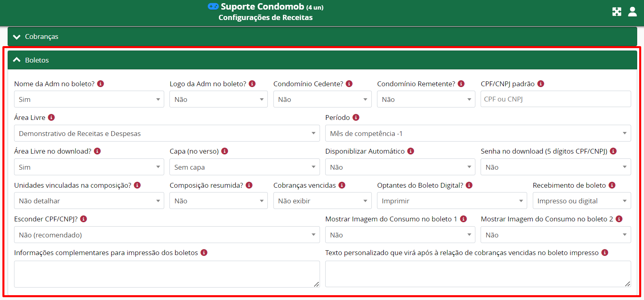Show info for Período field
644x300 pixels.
356,118
